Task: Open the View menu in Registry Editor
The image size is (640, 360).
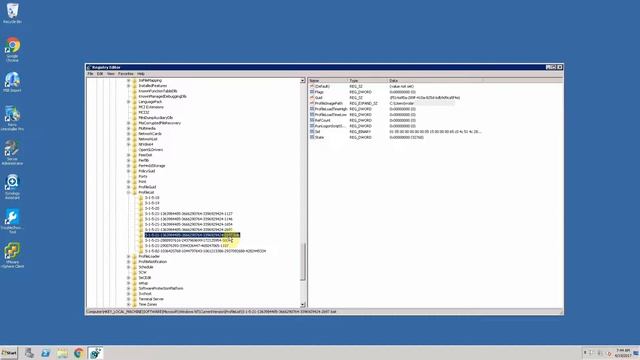Action: (111, 74)
